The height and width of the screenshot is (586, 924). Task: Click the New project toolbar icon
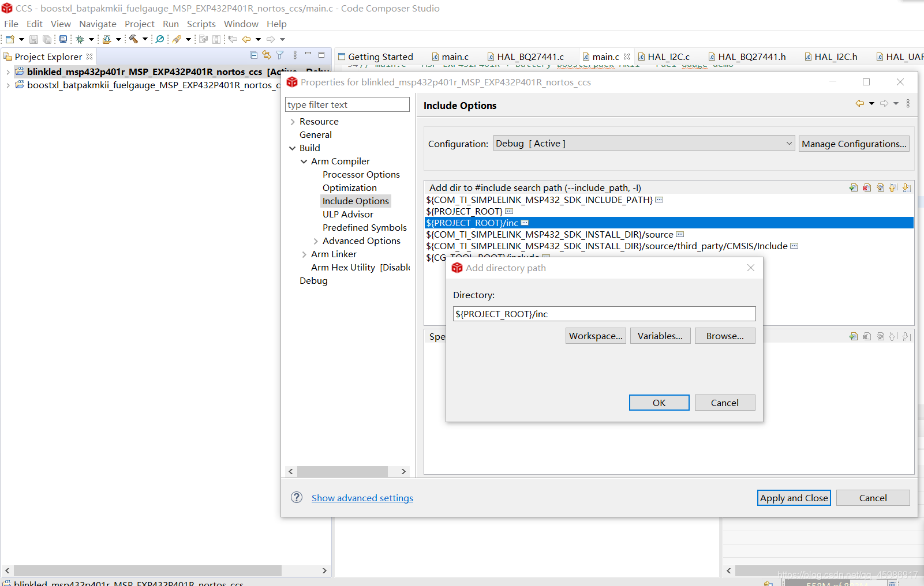pos(10,39)
